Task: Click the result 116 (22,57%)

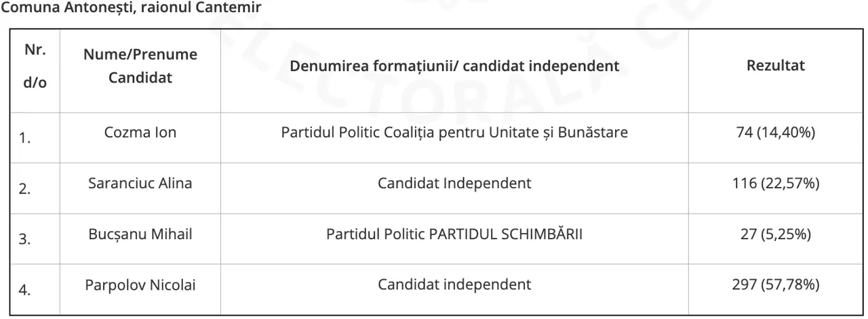Action: pos(776,184)
